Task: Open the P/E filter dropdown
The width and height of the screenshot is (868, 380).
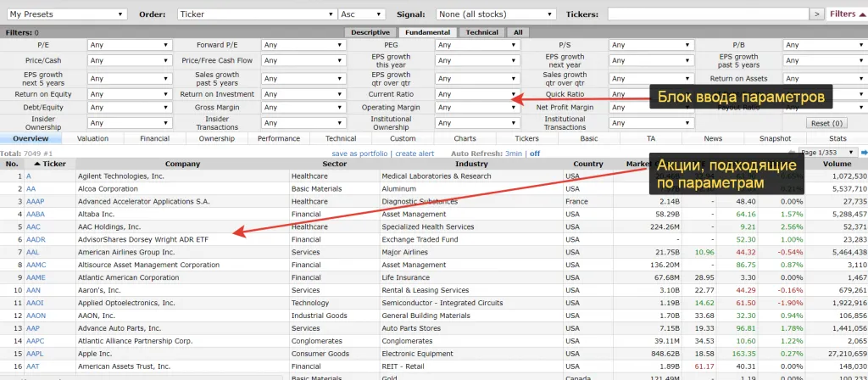Action: (129, 45)
